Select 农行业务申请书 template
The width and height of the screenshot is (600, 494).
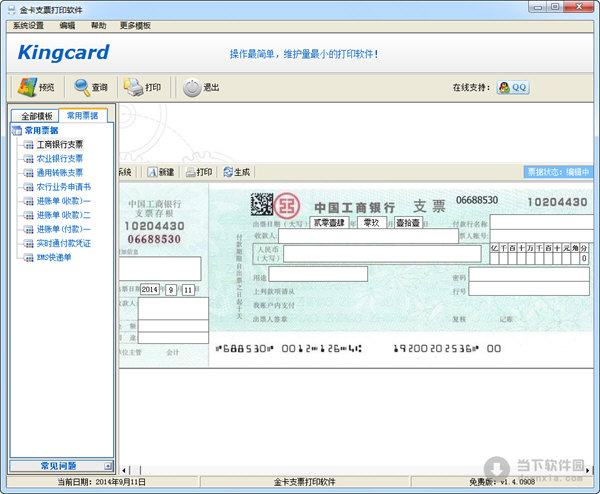64,187
